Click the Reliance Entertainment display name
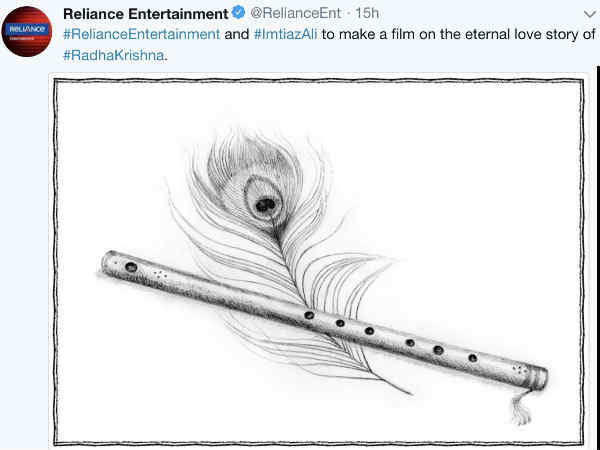The height and width of the screenshot is (450, 600). point(145,14)
